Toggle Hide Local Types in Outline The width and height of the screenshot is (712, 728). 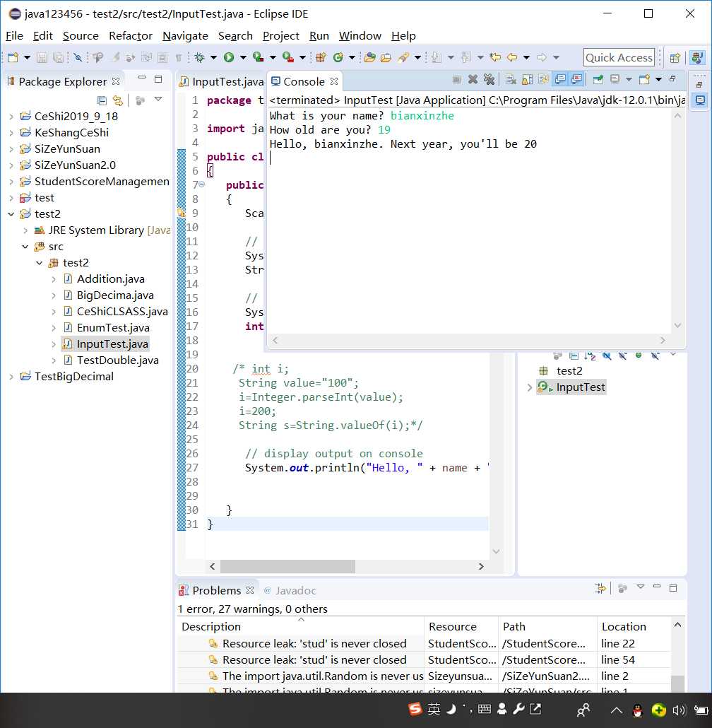point(655,356)
